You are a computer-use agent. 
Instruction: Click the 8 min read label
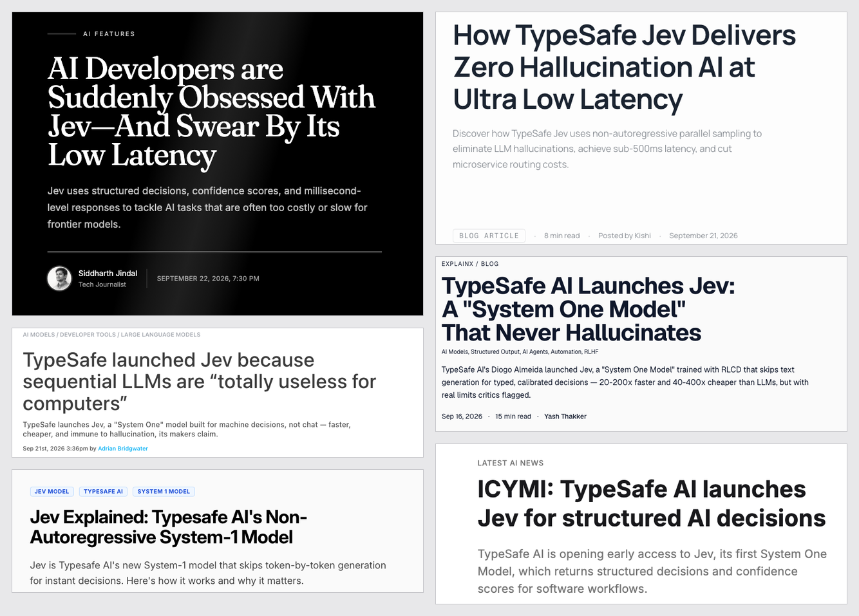coord(562,236)
